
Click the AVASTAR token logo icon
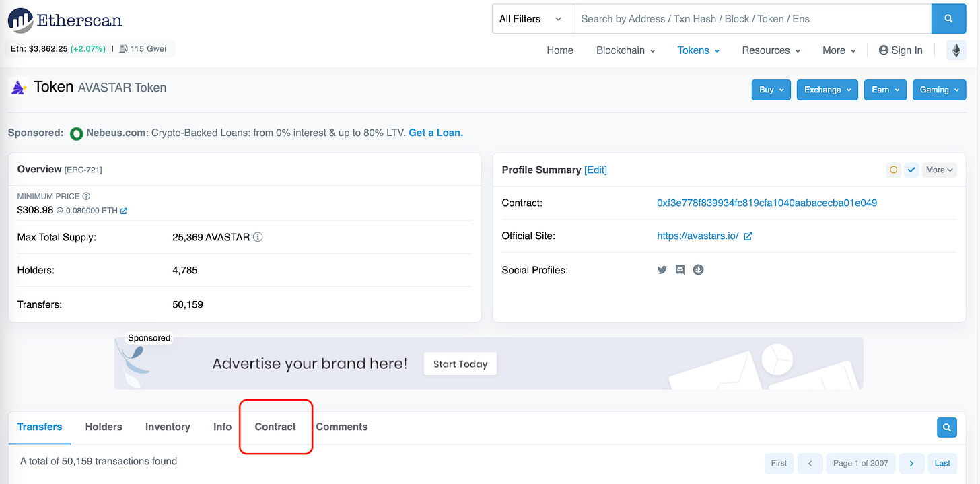(18, 88)
